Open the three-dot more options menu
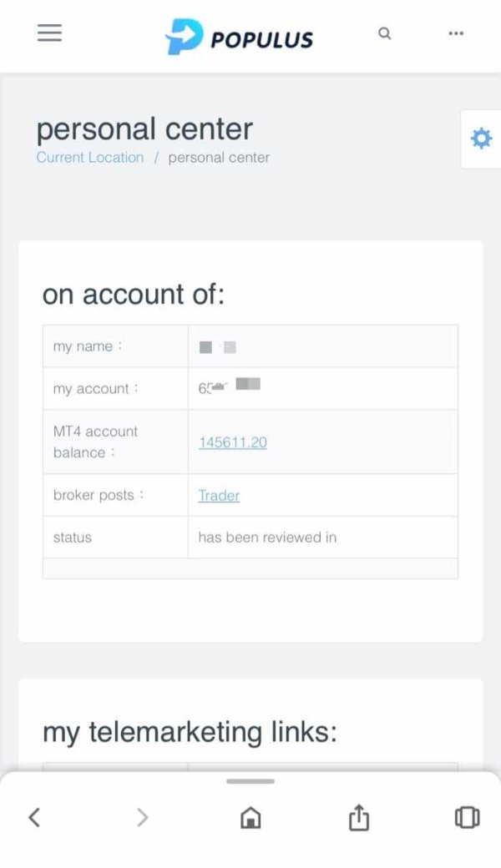 (x=456, y=33)
